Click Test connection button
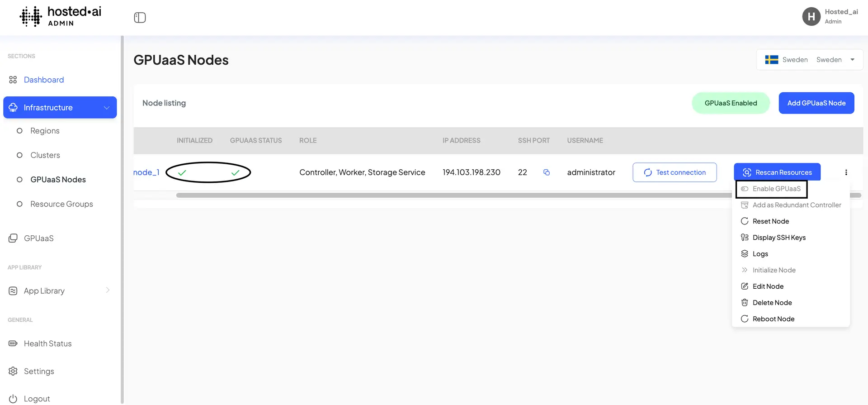Screen dimensions: 868x405 (675, 172)
